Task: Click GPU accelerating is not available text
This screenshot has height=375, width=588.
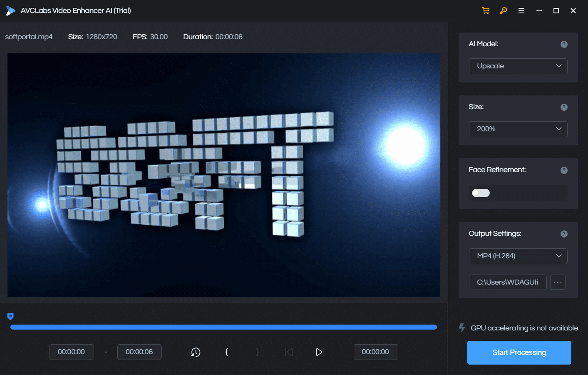Action: click(524, 328)
